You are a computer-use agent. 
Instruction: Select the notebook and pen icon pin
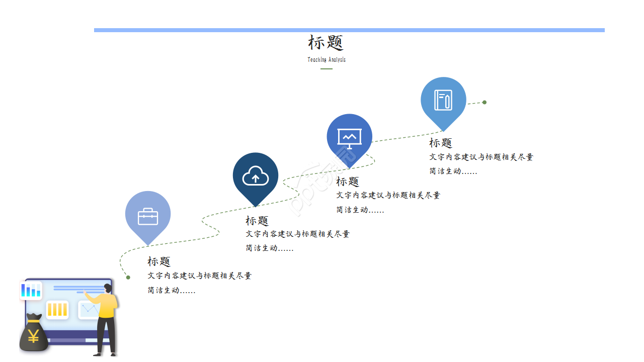[x=443, y=104]
